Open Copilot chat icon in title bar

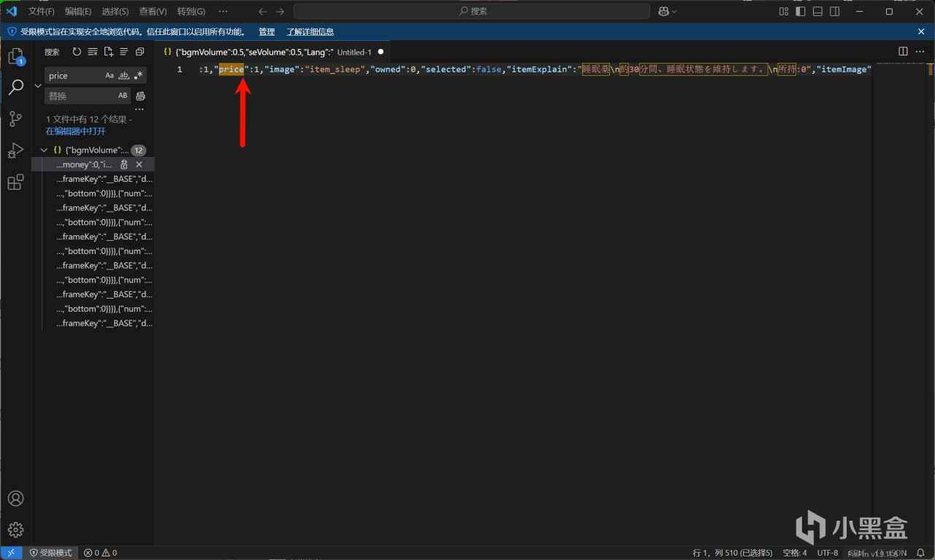tap(664, 11)
